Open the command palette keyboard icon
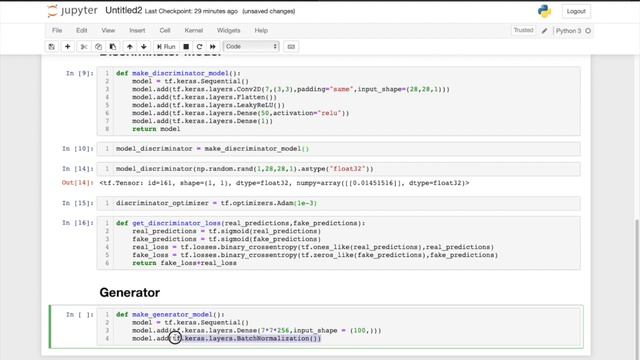 coord(291,47)
